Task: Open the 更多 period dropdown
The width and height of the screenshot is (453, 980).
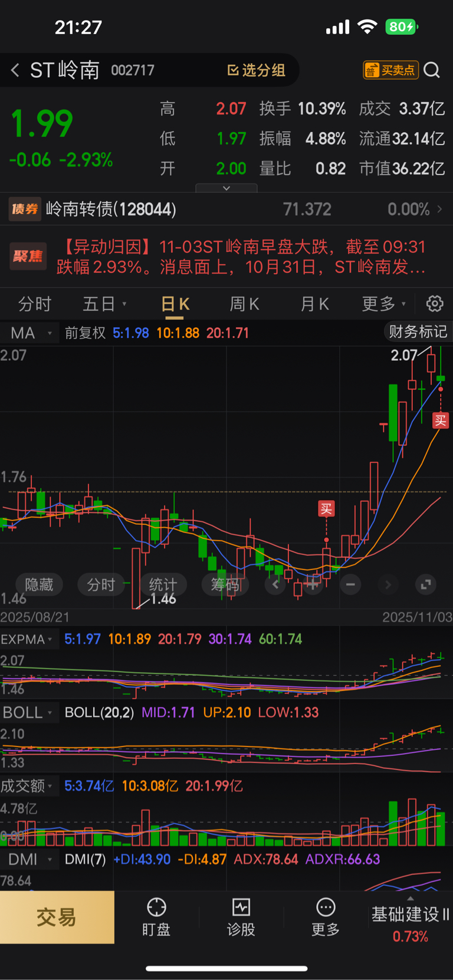Action: click(x=384, y=304)
